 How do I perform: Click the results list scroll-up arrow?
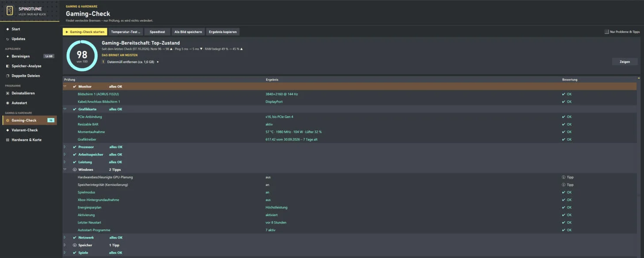[x=638, y=78]
